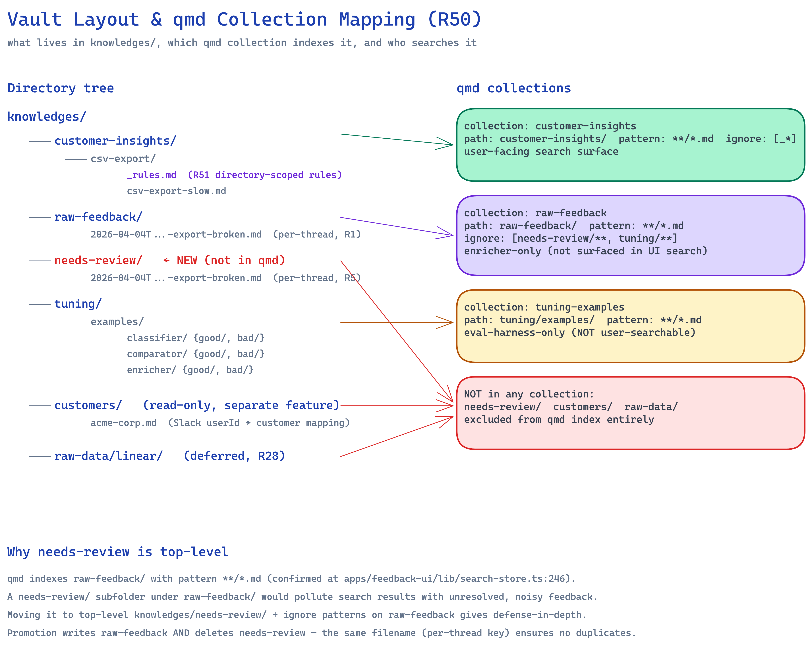
Task: Click the tuning/ directory label
Action: click(x=78, y=304)
